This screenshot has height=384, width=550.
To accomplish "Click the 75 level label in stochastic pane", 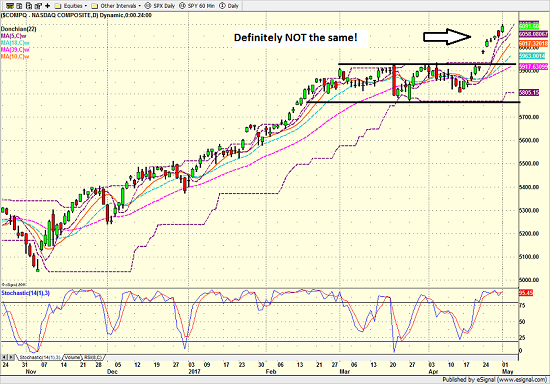I will 522,306.
